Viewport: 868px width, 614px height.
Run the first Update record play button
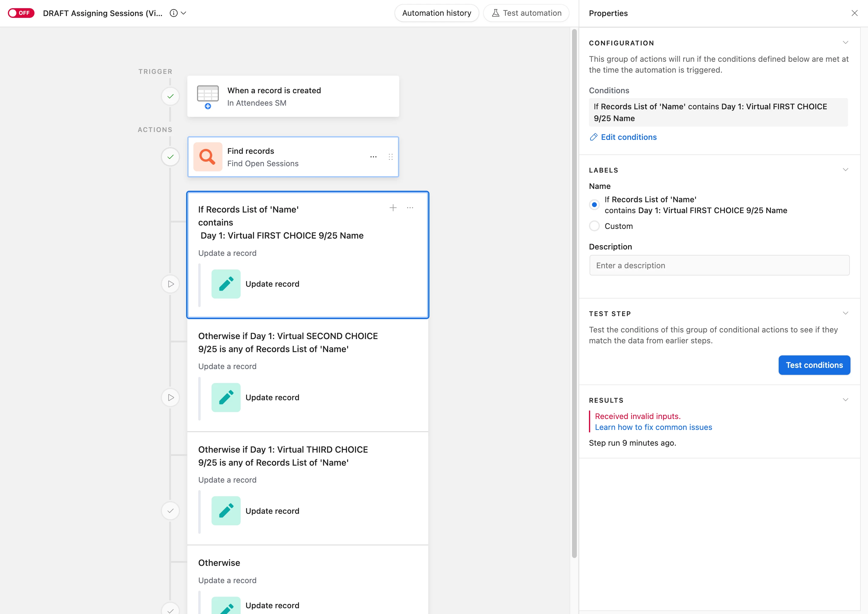point(170,284)
